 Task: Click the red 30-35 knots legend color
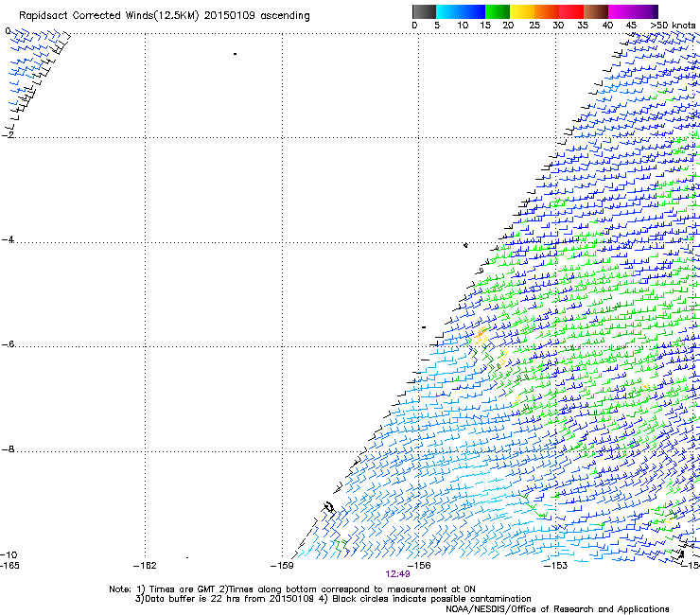pyautogui.click(x=571, y=11)
